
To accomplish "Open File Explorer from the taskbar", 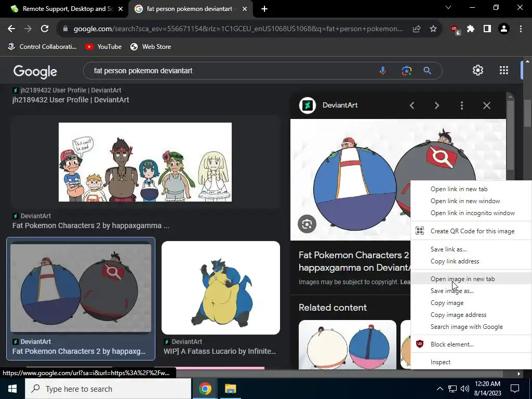I will pos(230,389).
